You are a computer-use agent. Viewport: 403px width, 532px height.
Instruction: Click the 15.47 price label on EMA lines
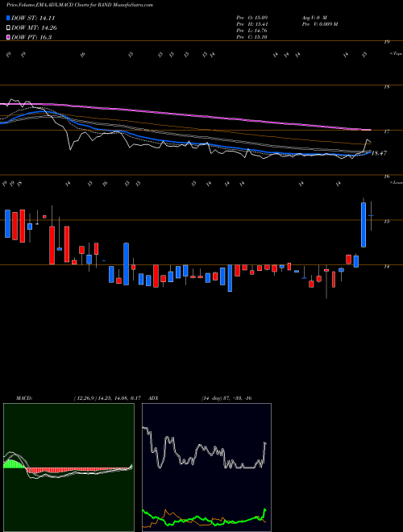pyautogui.click(x=379, y=153)
